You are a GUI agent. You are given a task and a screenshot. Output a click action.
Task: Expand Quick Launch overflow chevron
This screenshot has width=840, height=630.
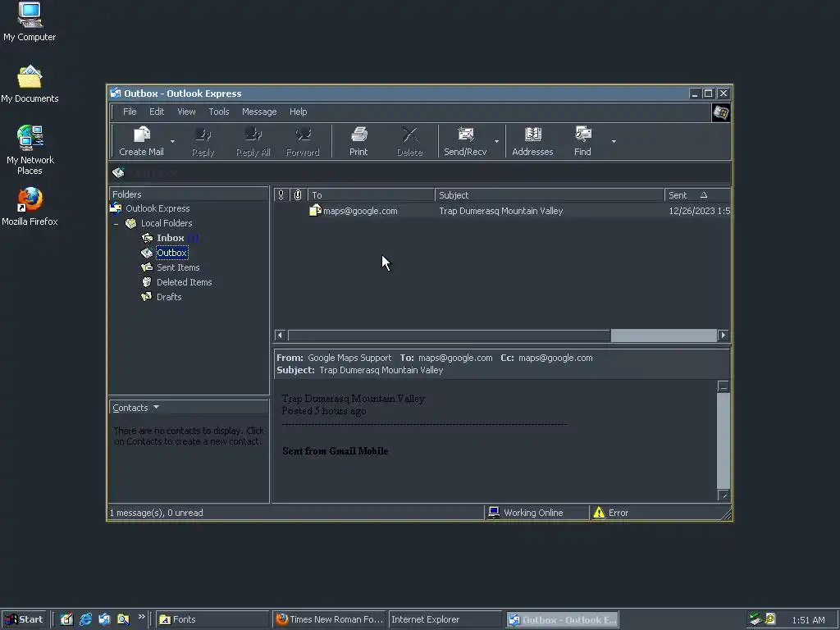(x=141, y=617)
